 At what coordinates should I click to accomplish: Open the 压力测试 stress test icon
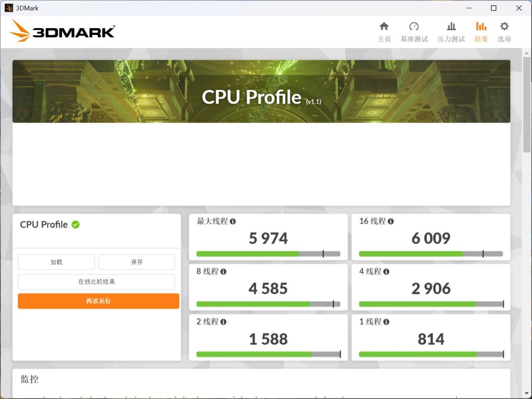pyautogui.click(x=451, y=27)
